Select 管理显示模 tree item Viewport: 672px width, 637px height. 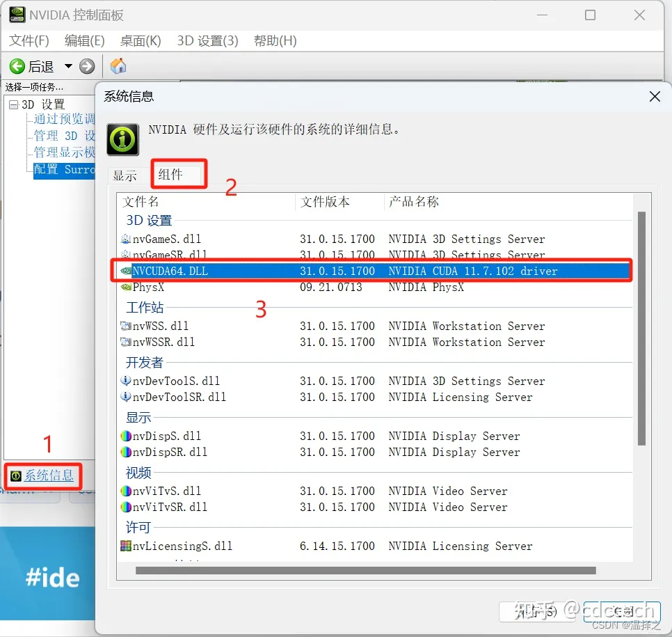(x=64, y=152)
